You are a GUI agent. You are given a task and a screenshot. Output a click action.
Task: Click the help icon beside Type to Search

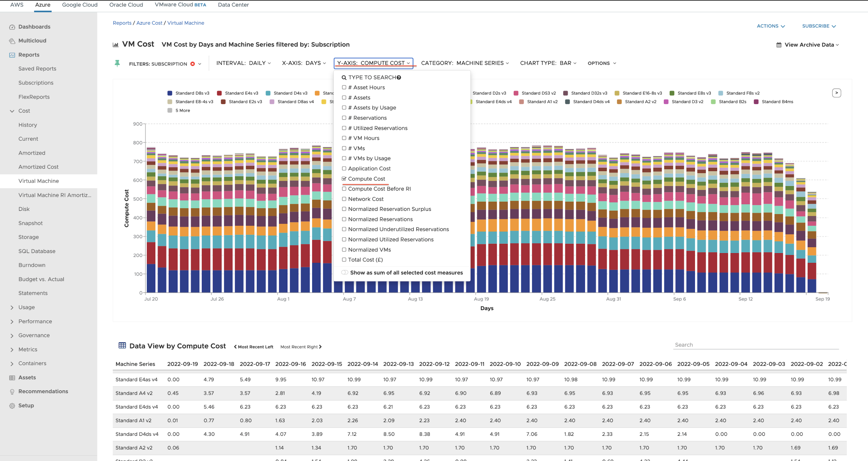pos(399,78)
